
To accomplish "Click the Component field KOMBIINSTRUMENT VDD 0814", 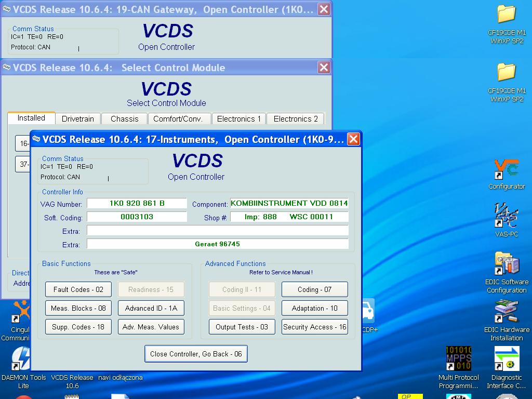I will click(289, 203).
